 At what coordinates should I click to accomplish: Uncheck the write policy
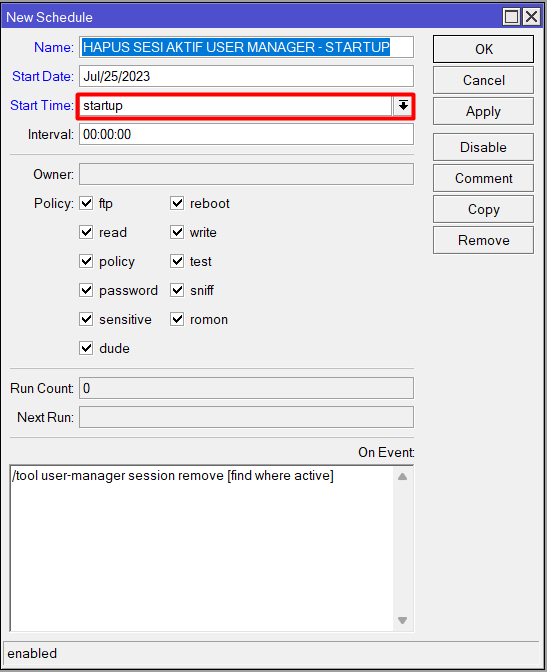pos(177,232)
